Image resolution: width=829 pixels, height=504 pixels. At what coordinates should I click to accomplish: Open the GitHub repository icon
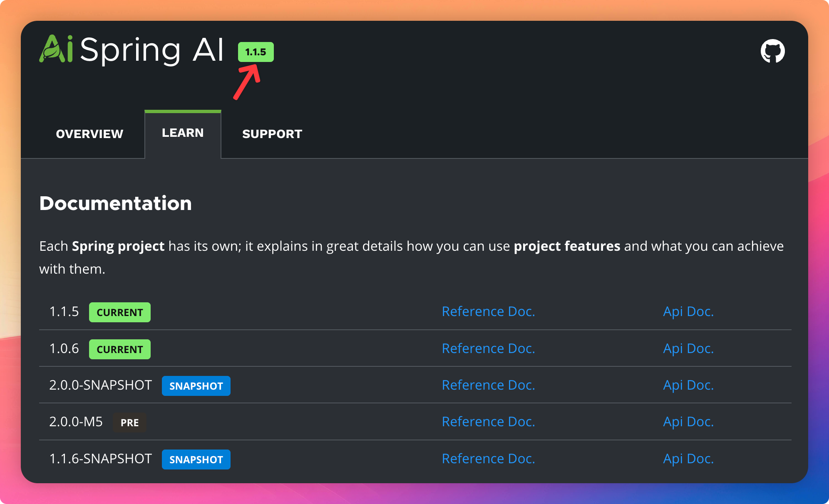point(772,51)
